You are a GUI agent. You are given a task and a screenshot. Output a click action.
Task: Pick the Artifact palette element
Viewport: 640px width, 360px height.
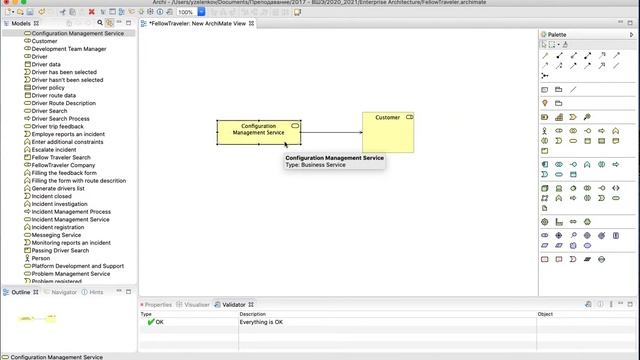545,208
